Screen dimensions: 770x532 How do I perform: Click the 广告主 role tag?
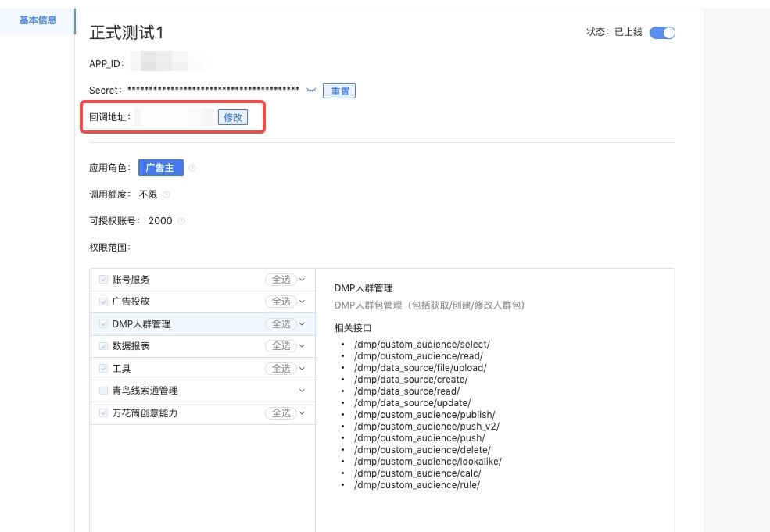point(160,168)
